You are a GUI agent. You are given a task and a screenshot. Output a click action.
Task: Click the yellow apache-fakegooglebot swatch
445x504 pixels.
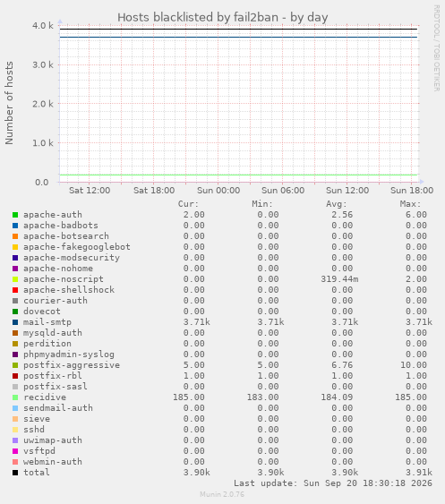(15, 247)
